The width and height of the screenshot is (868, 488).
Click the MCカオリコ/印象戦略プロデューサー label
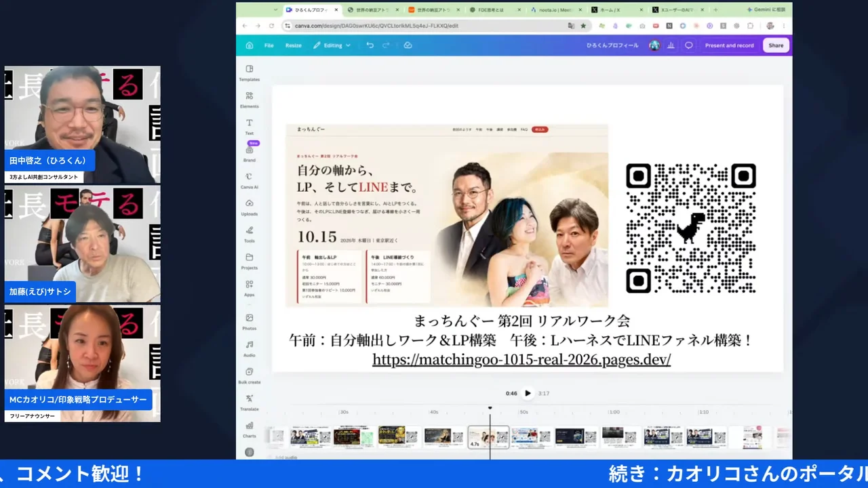coord(78,399)
